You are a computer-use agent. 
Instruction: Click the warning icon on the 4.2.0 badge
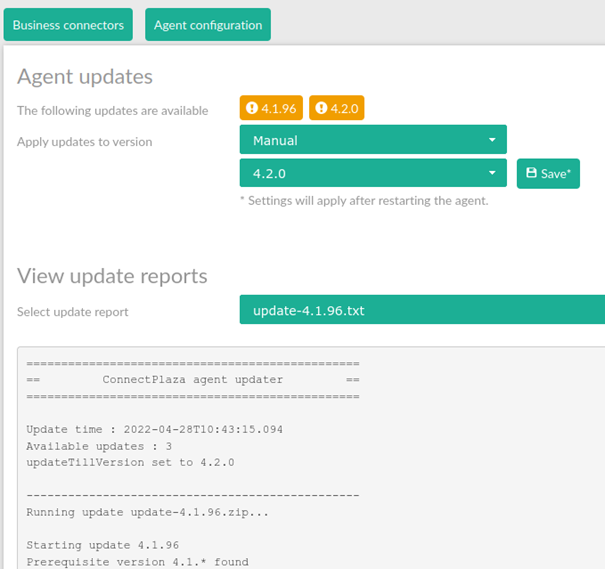(x=322, y=108)
